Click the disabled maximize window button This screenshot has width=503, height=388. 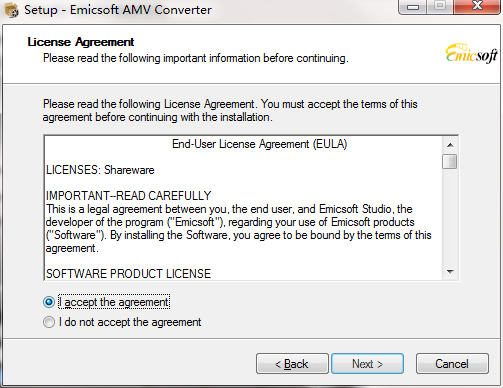coord(440,7)
